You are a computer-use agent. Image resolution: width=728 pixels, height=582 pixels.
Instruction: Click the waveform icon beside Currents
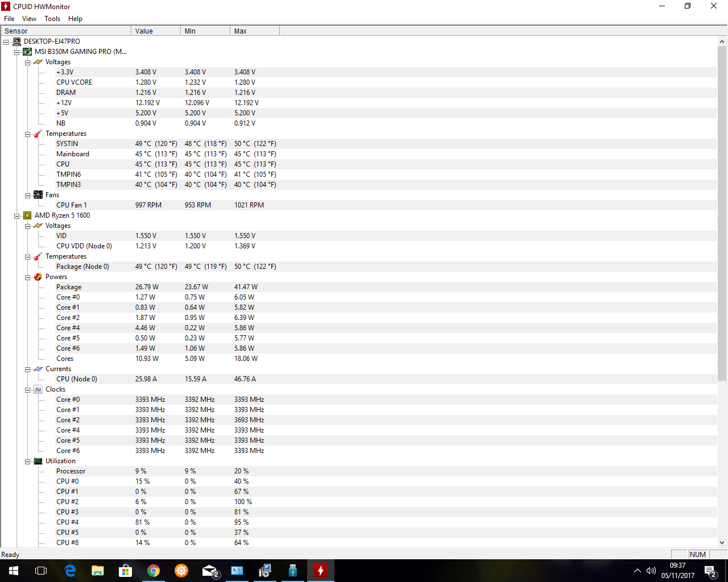pos(38,369)
